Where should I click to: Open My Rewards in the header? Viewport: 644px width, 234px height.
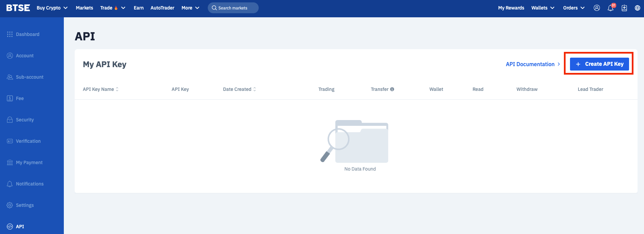511,8
